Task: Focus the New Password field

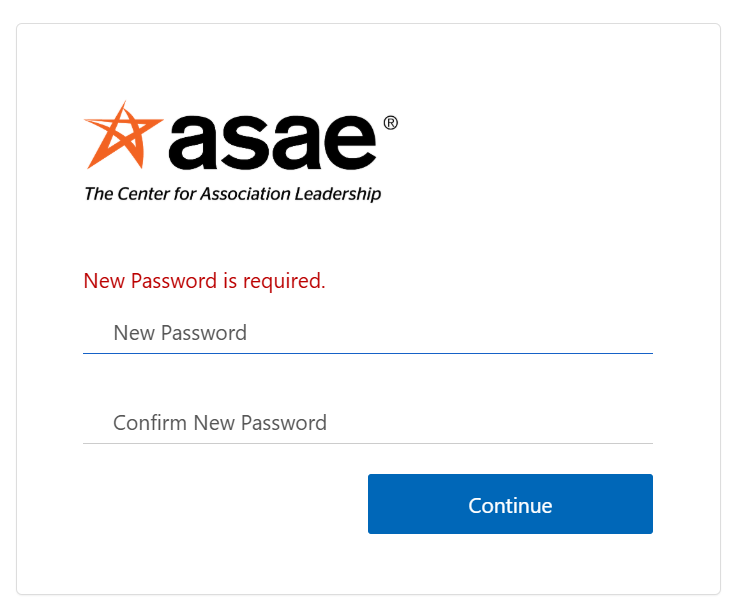Action: pos(367,333)
